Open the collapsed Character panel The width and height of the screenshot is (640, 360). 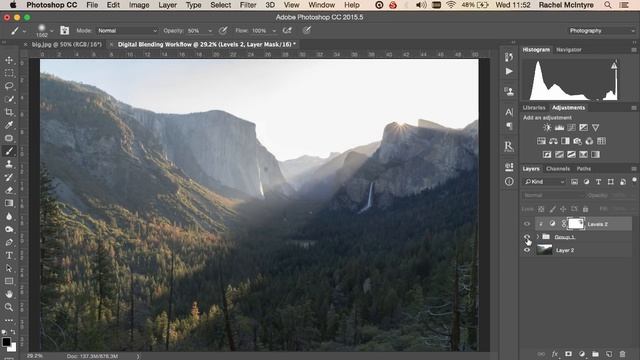click(509, 112)
